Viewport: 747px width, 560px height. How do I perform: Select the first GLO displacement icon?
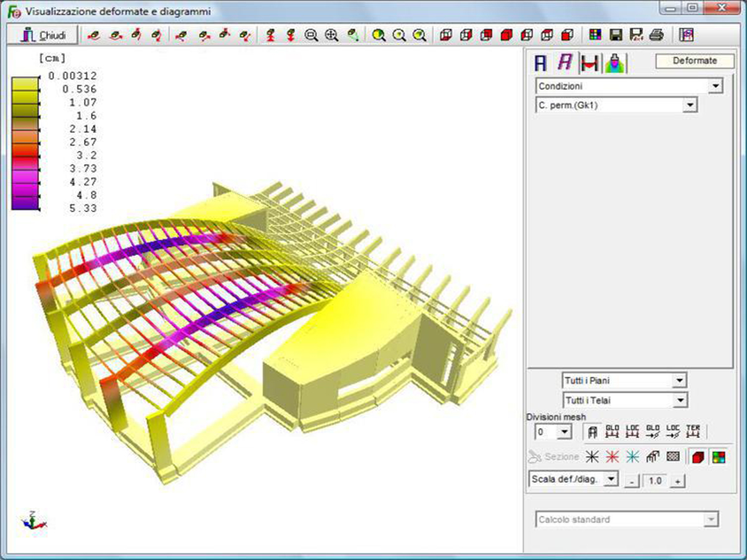point(612,431)
